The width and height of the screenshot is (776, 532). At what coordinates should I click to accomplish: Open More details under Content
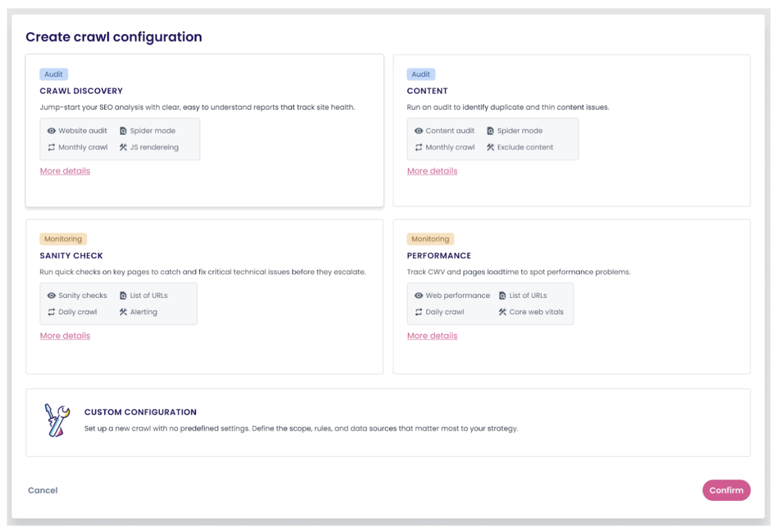[x=432, y=171]
